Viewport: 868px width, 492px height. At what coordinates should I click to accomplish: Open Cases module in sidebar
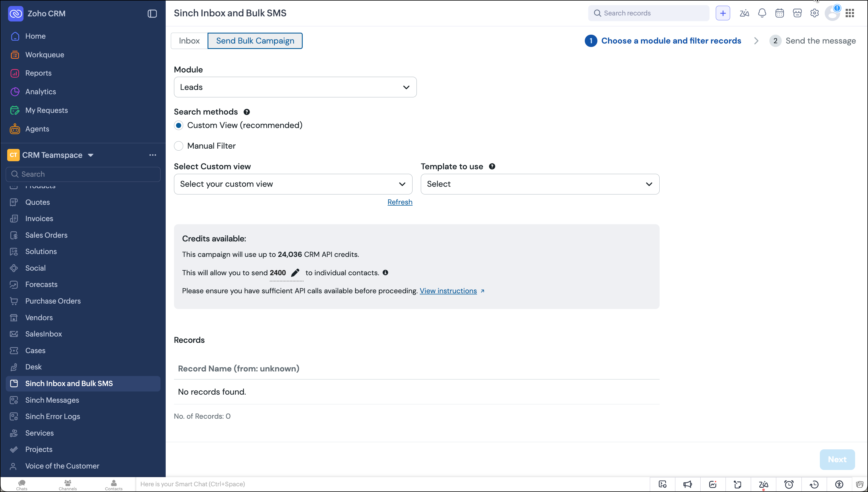pos(35,351)
